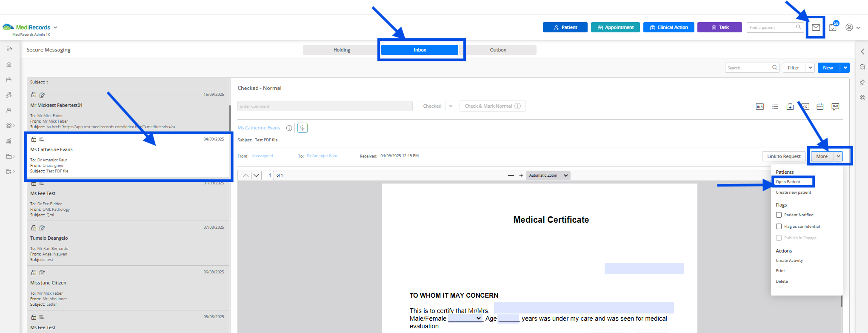Screen dimensions: 868x333
Task: Open the MediRecords logo dropdown chevron
Action: click(x=55, y=27)
